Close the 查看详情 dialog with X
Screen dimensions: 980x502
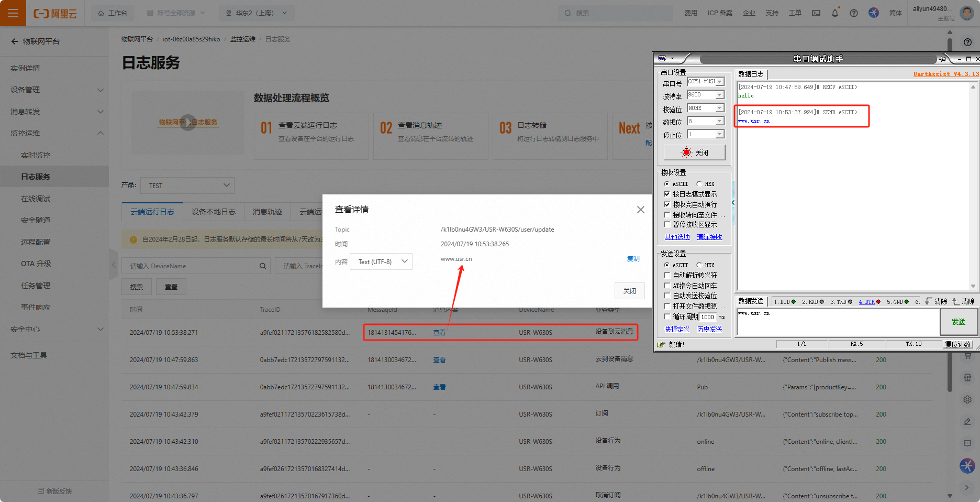pyautogui.click(x=640, y=210)
